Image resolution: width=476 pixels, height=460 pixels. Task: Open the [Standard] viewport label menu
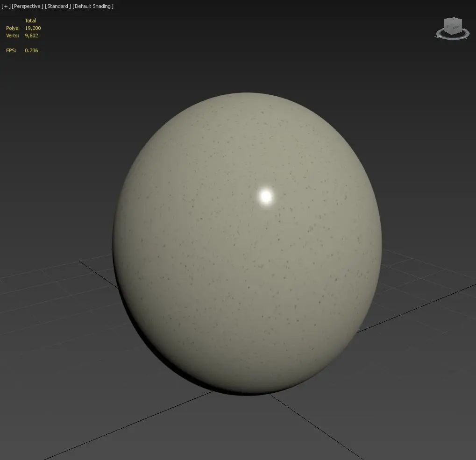coord(57,6)
